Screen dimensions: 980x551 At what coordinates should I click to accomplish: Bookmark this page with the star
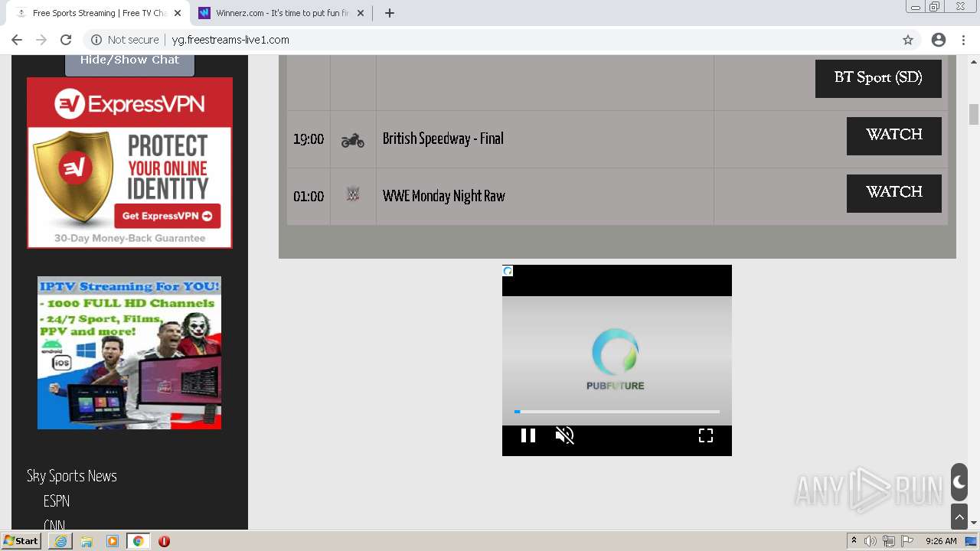[908, 40]
